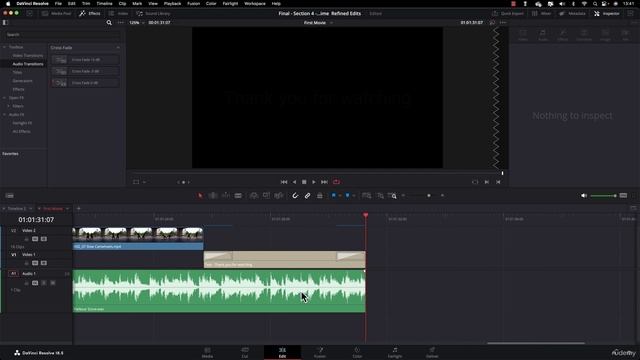Activate the Dynamic Trim mode tool
640x360 pixels.
pos(225,196)
